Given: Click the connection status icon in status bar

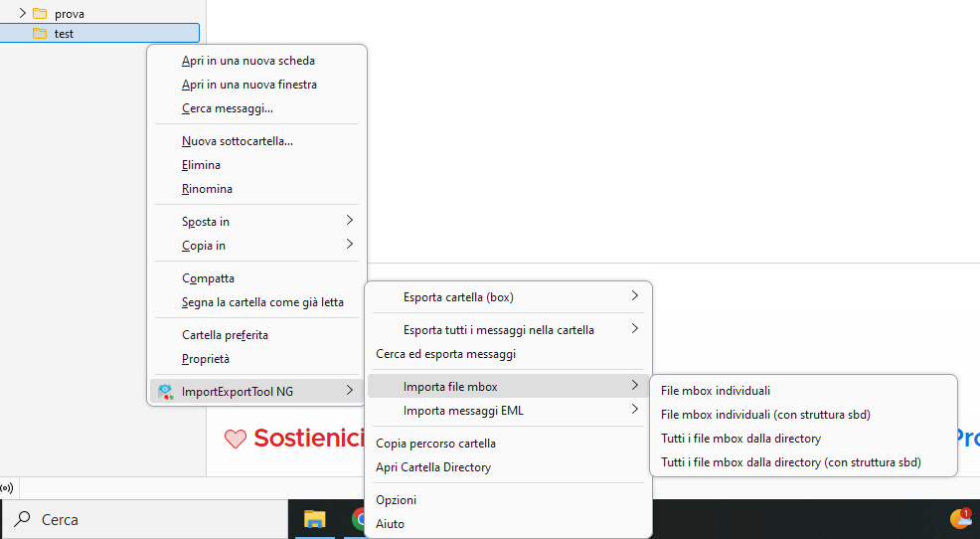Looking at the screenshot, I should [x=7, y=487].
